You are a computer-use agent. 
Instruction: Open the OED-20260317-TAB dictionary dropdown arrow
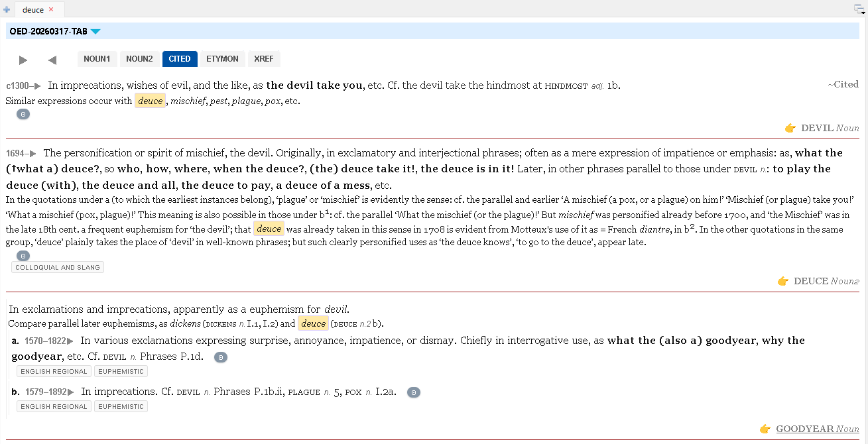[95, 31]
